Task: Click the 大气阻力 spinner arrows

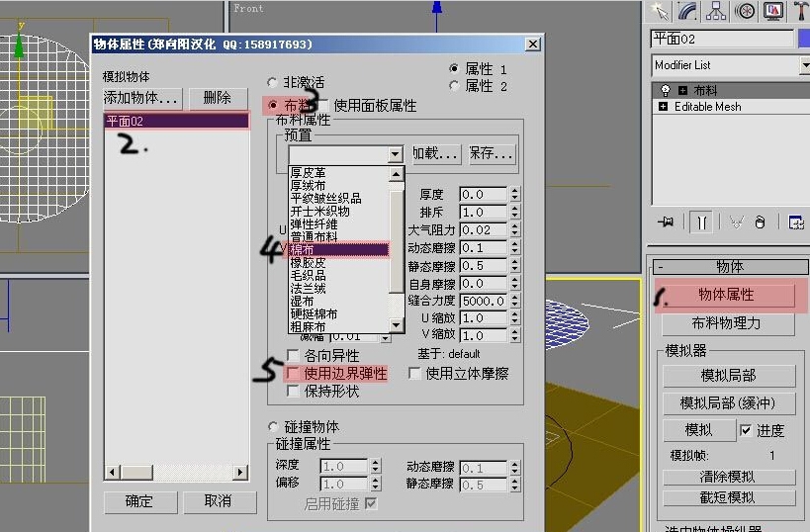Action: [x=514, y=229]
